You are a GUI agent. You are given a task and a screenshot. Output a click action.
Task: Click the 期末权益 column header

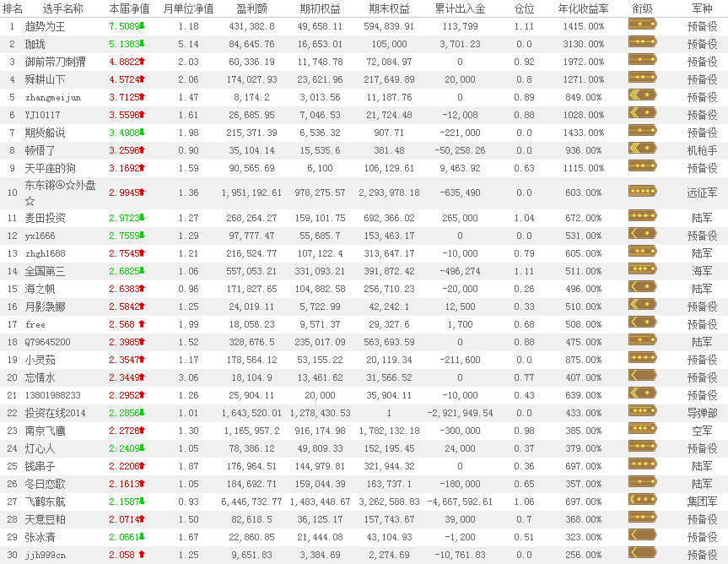(389, 8)
